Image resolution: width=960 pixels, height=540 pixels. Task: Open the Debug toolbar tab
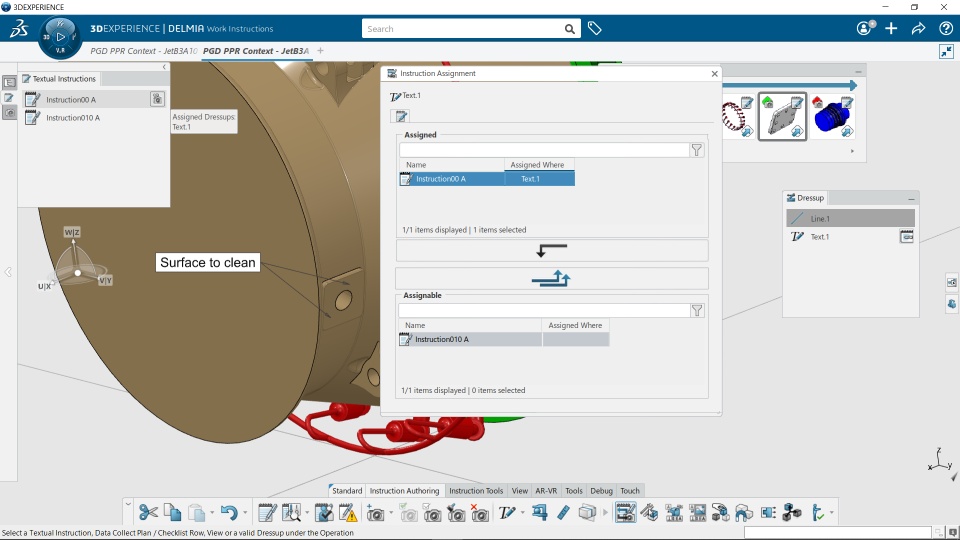[601, 490]
